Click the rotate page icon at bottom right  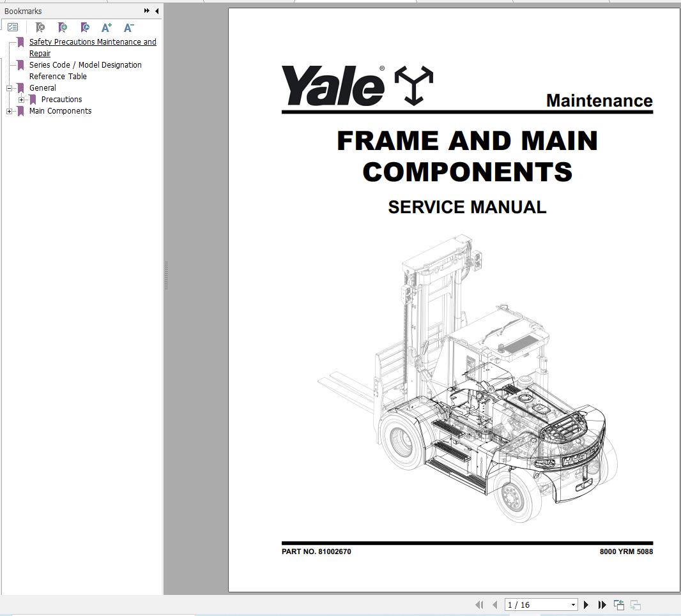636,605
